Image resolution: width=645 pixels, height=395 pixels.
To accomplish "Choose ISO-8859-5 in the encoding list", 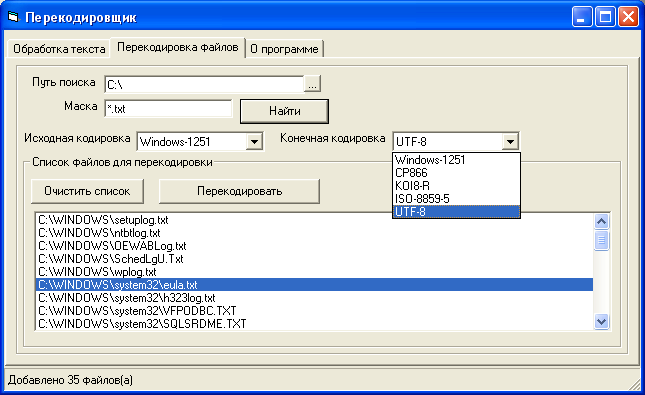I will click(x=456, y=199).
